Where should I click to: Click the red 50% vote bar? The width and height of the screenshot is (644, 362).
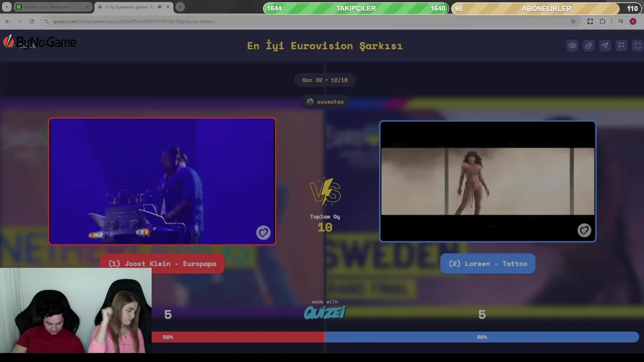coord(238,337)
